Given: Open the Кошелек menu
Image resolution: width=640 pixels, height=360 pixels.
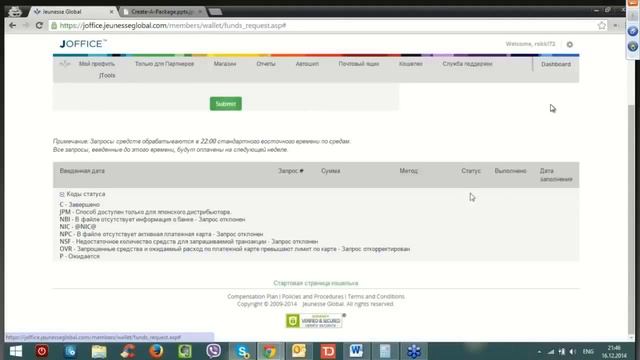Looking at the screenshot, I should pos(411,64).
